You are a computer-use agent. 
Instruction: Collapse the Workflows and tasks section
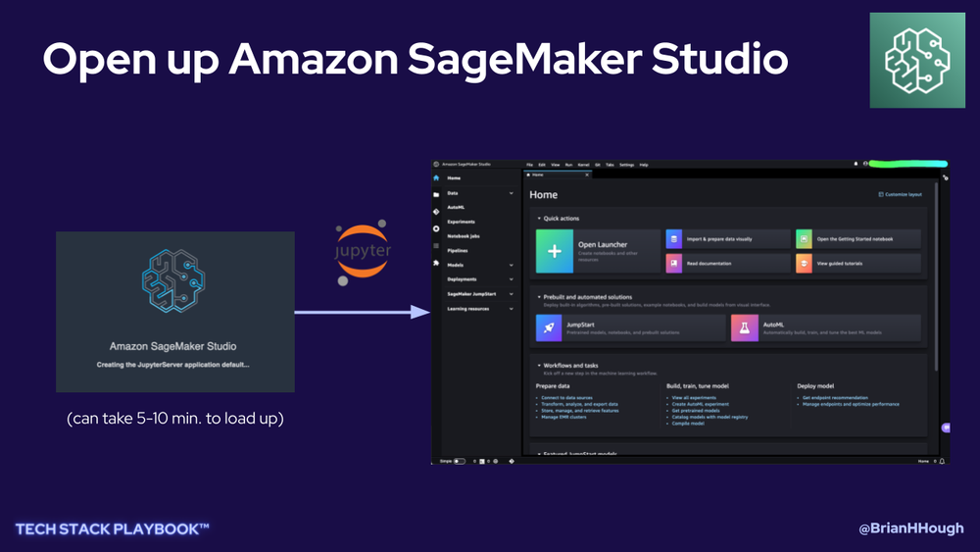click(x=539, y=365)
